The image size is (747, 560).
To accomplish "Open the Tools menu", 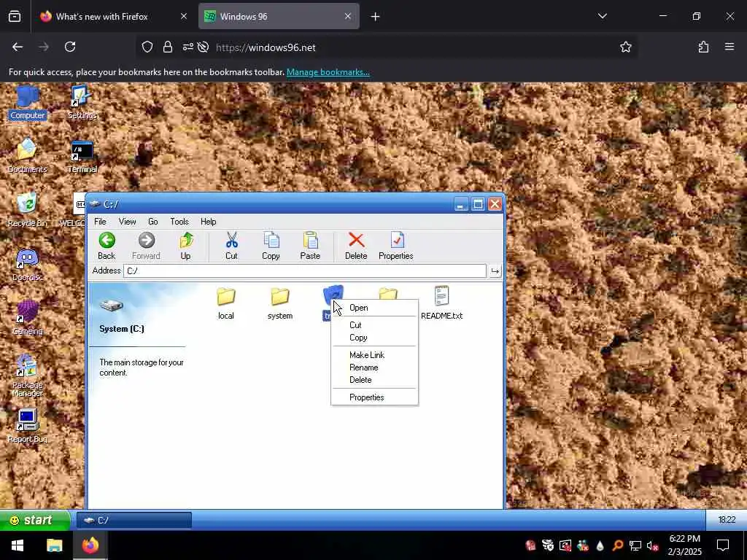I will 179,222.
